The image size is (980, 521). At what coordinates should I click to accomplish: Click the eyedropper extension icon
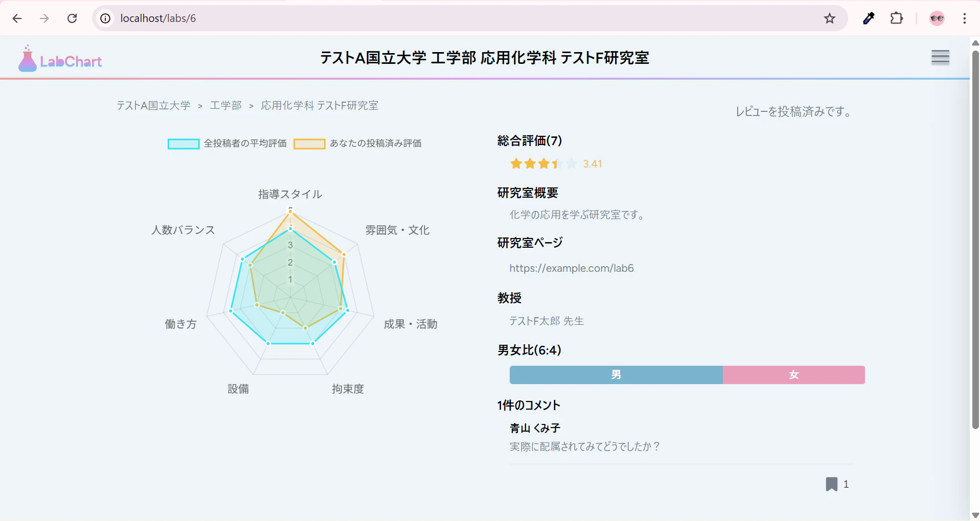tap(869, 18)
